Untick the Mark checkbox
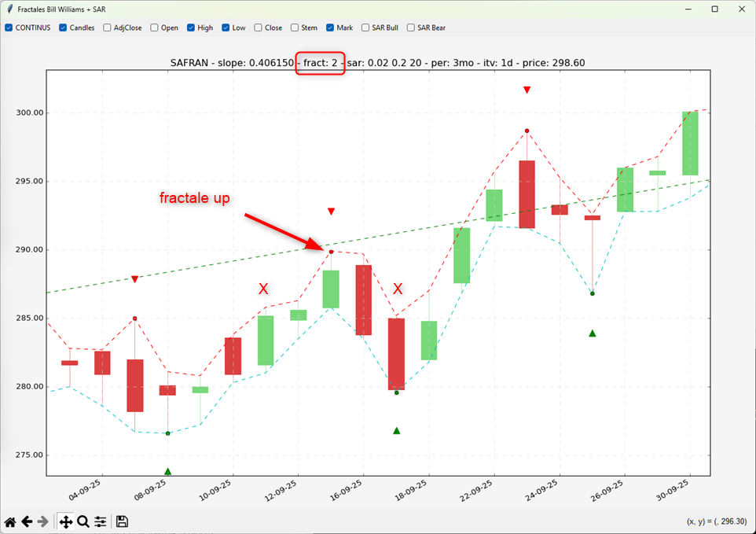The height and width of the screenshot is (534, 756). 330,28
